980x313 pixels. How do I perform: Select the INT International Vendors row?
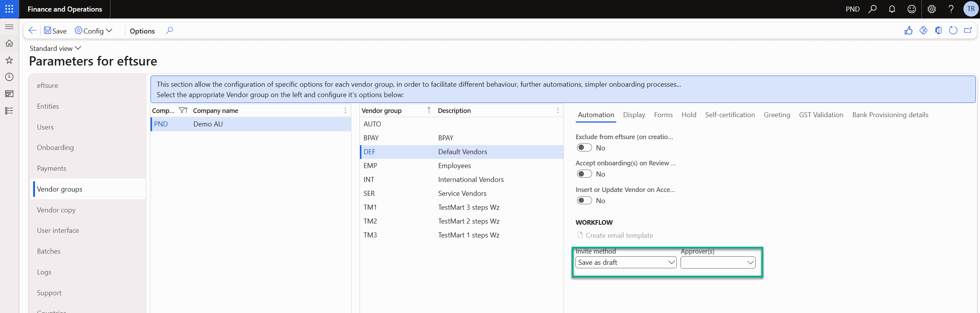click(462, 180)
